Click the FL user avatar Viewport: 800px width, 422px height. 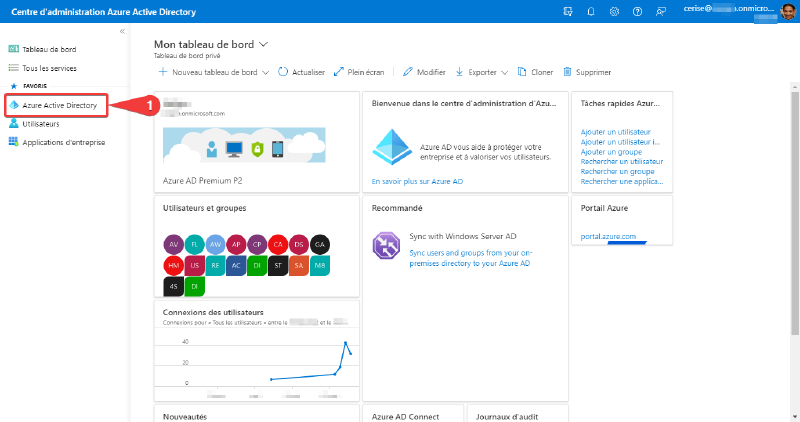tap(194, 244)
